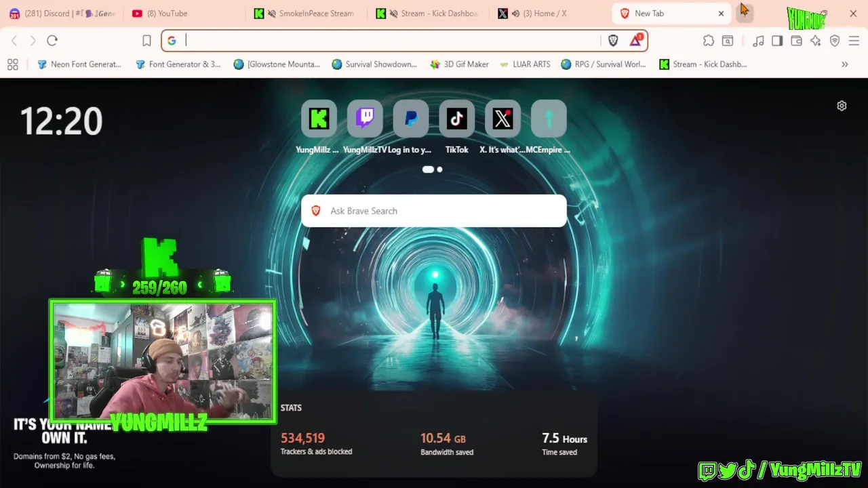
Task: Select the second top sites page dot
Action: [439, 169]
